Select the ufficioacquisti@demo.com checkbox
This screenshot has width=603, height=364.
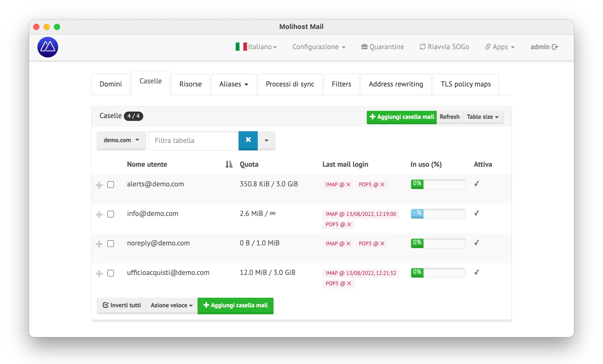pyautogui.click(x=111, y=273)
